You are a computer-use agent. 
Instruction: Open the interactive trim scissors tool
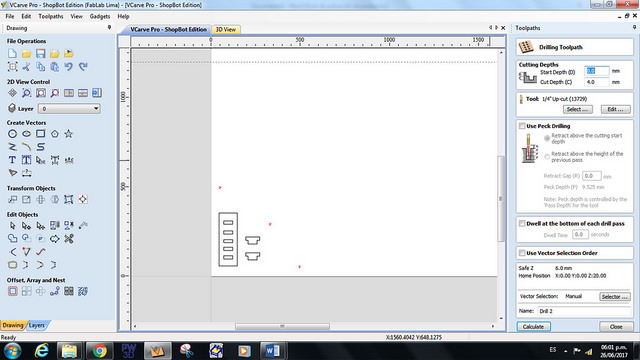[69, 239]
